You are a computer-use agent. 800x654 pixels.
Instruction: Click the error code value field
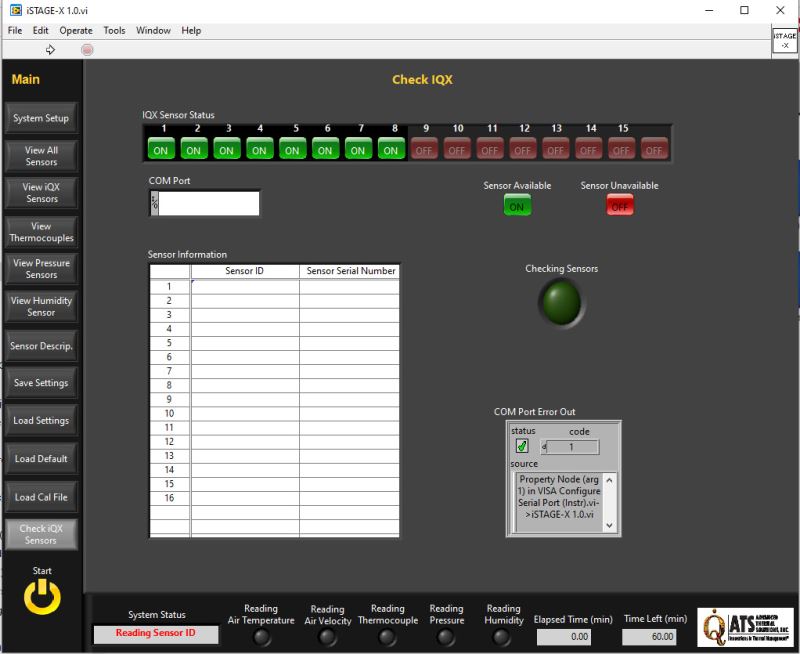pyautogui.click(x=572, y=447)
